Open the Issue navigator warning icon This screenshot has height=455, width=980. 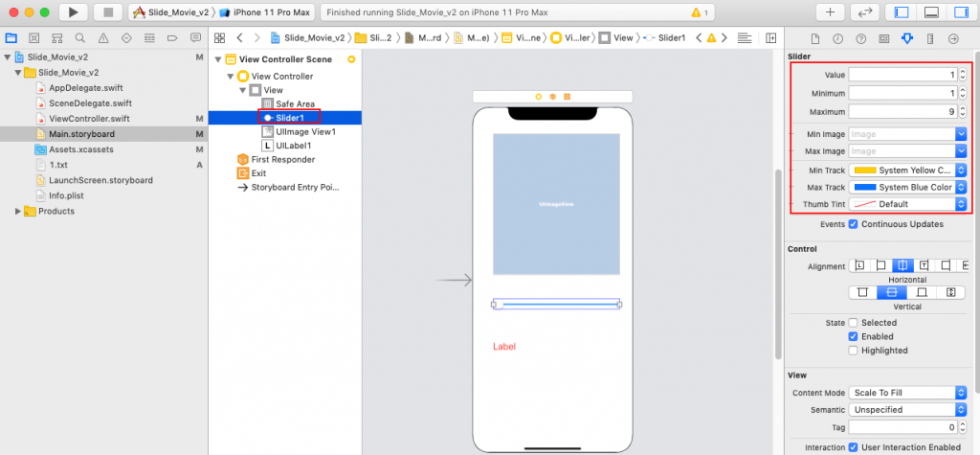click(103, 37)
